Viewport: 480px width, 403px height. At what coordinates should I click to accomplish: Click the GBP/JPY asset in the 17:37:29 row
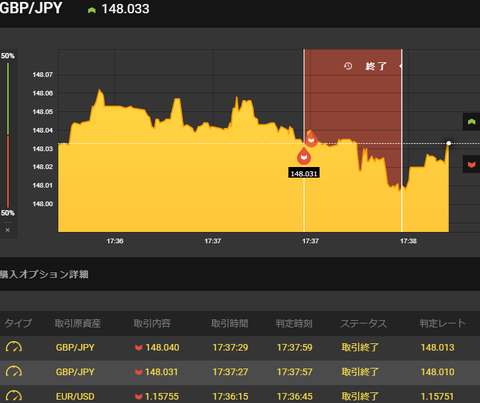click(x=75, y=347)
